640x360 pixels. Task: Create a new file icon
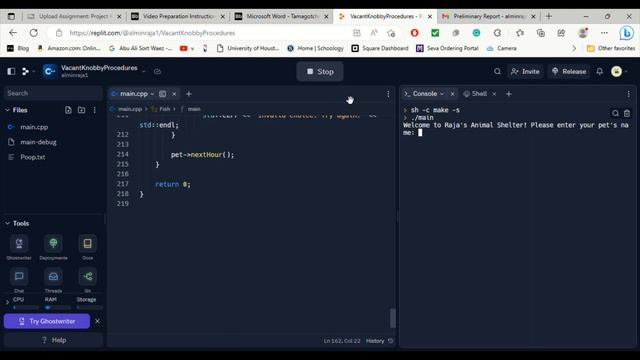(x=68, y=110)
